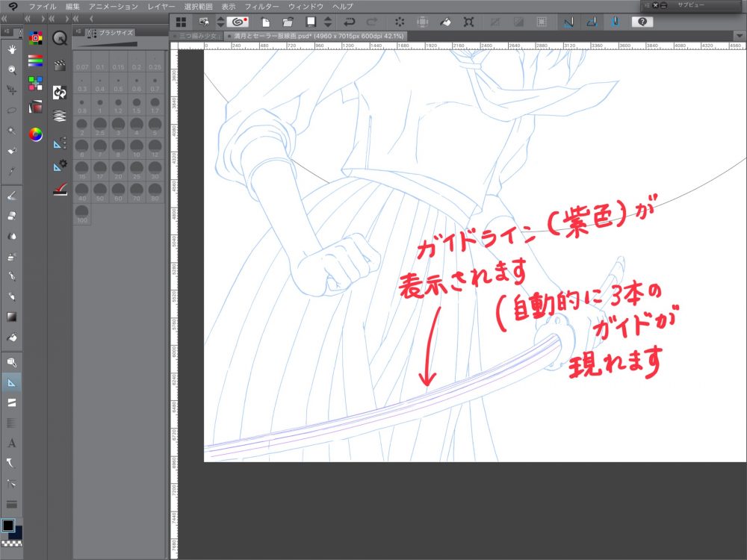The width and height of the screenshot is (747, 560).
Task: Collapse the tool palette dock double arrow
Action: point(4,19)
